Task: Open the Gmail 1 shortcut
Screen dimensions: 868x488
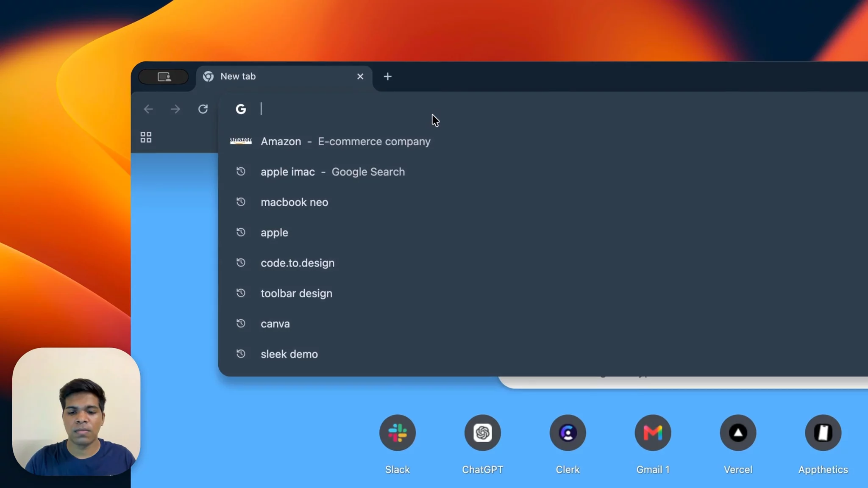Action: click(x=653, y=433)
